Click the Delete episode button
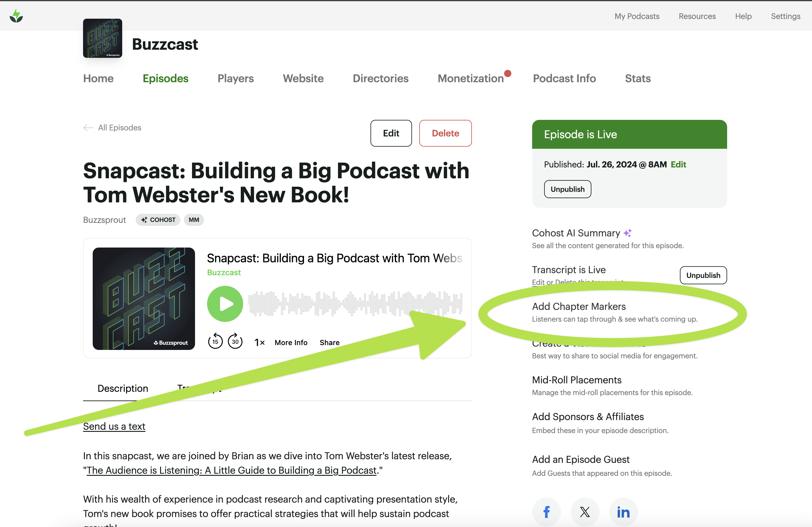Viewport: 812px width, 527px height. tap(445, 133)
